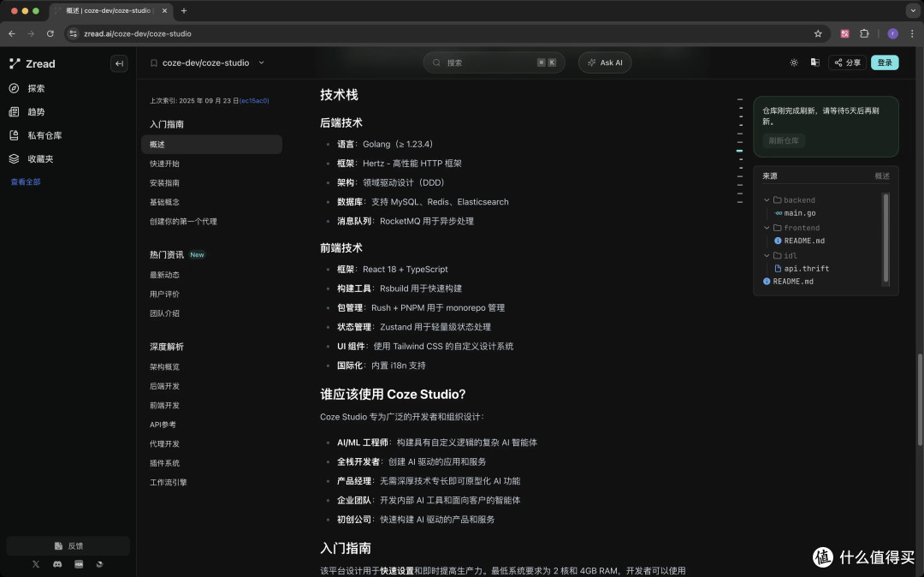Image resolution: width=924 pixels, height=577 pixels.
Task: Select 概述 in the docs navigation
Action: [211, 145]
